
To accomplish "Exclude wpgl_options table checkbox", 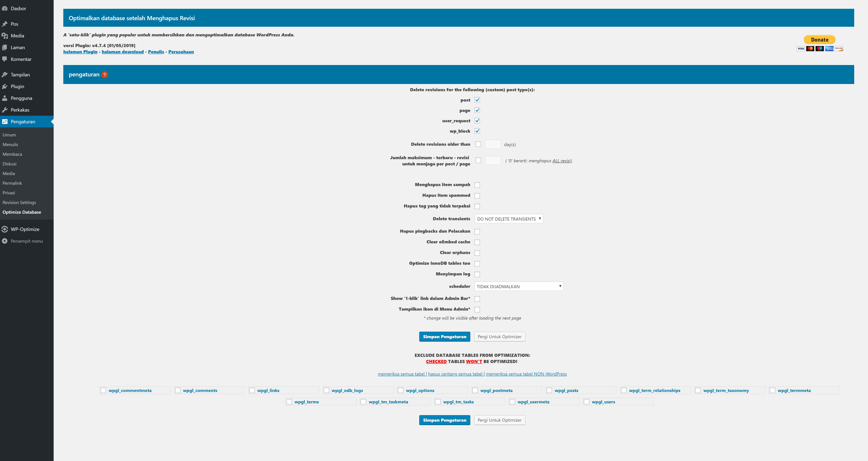I will [401, 390].
